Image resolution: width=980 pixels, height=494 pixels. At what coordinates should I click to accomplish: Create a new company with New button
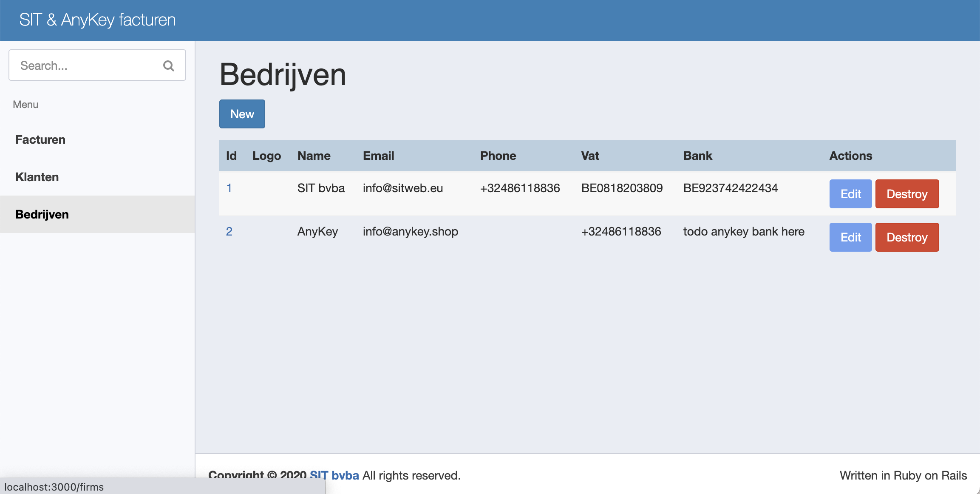click(242, 114)
